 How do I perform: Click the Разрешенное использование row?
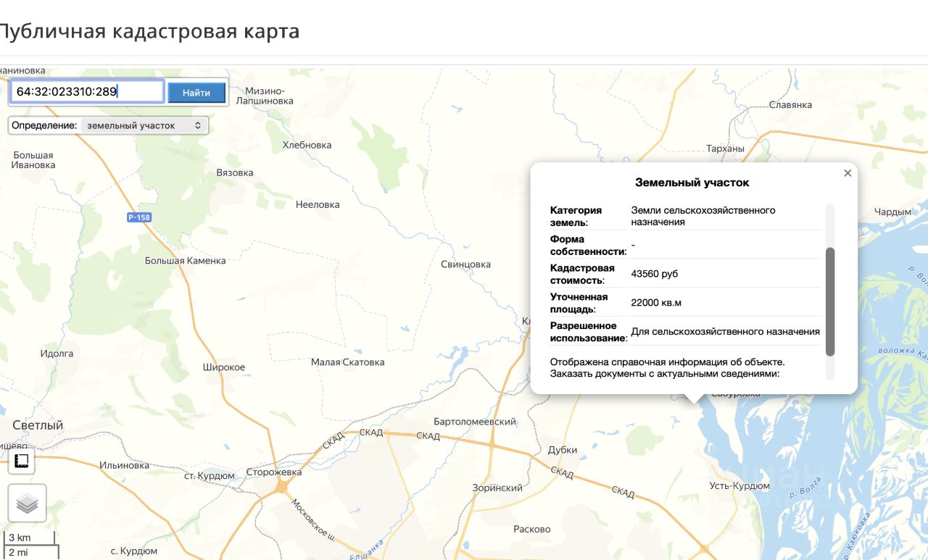[685, 332]
